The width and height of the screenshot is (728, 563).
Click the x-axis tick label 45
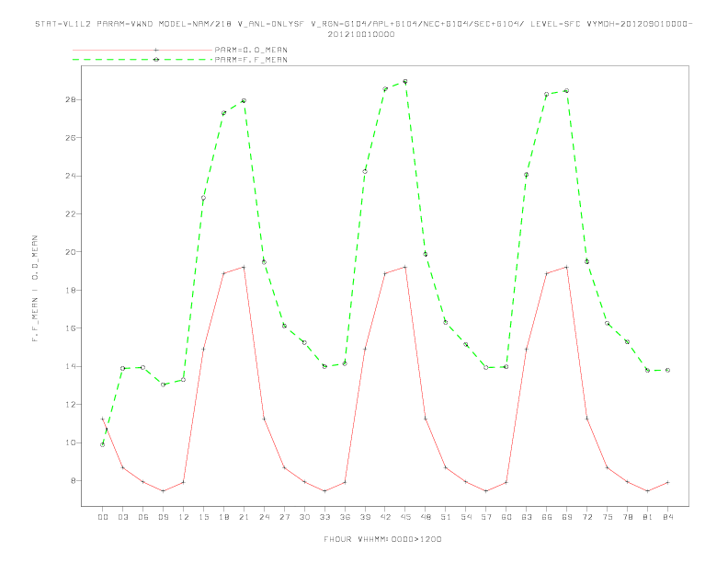tap(405, 517)
